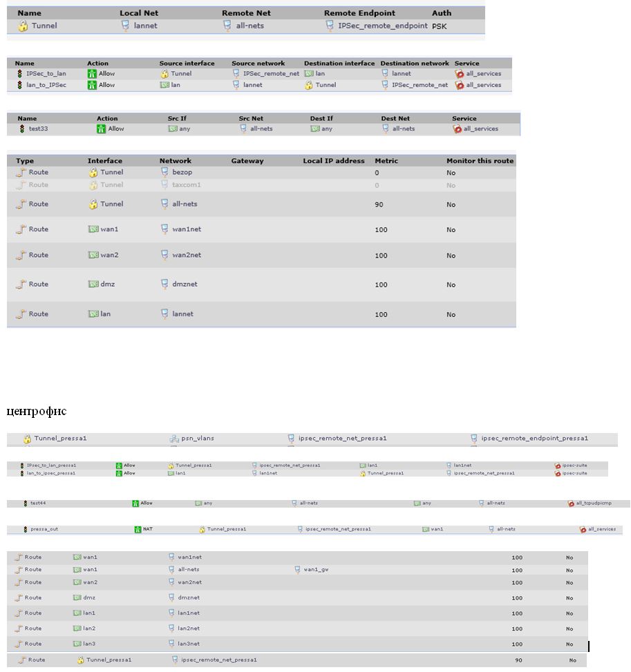This screenshot has width=631, height=672.
Task: Click the Remote Endpoint column header
Action: tap(359, 13)
